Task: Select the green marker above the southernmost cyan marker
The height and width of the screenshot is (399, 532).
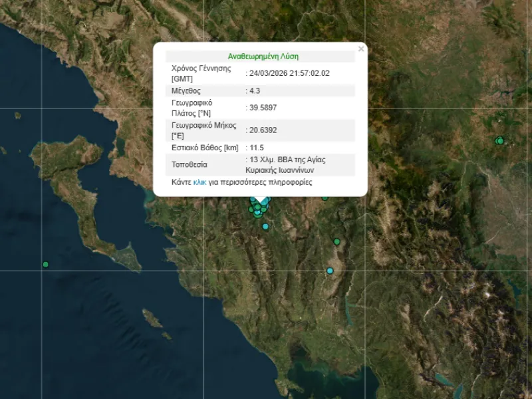Action: tap(337, 241)
